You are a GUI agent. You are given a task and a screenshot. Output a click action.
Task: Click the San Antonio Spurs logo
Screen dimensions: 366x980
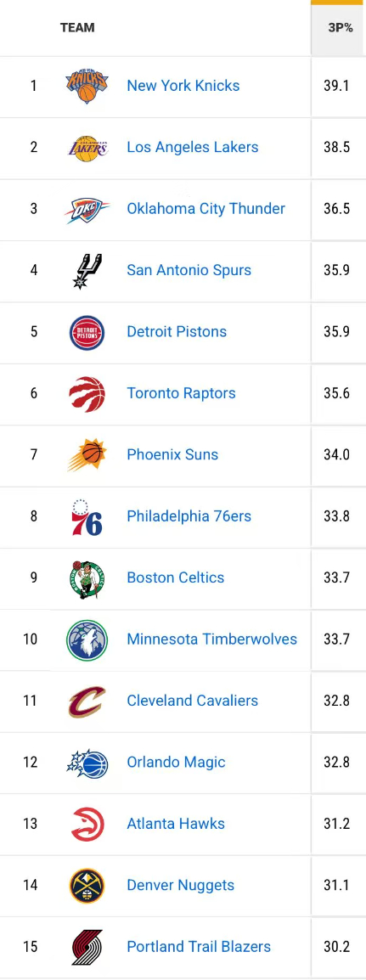(x=87, y=271)
